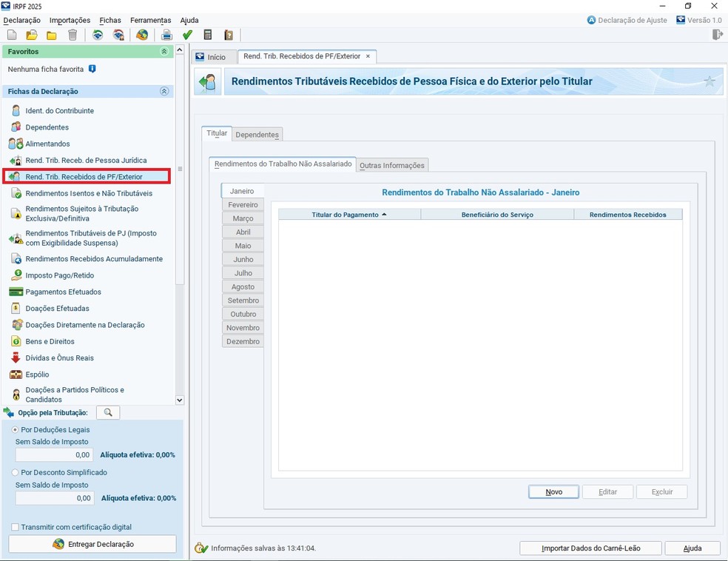
Task: Open the calculator icon in the toolbar
Action: tap(208, 35)
